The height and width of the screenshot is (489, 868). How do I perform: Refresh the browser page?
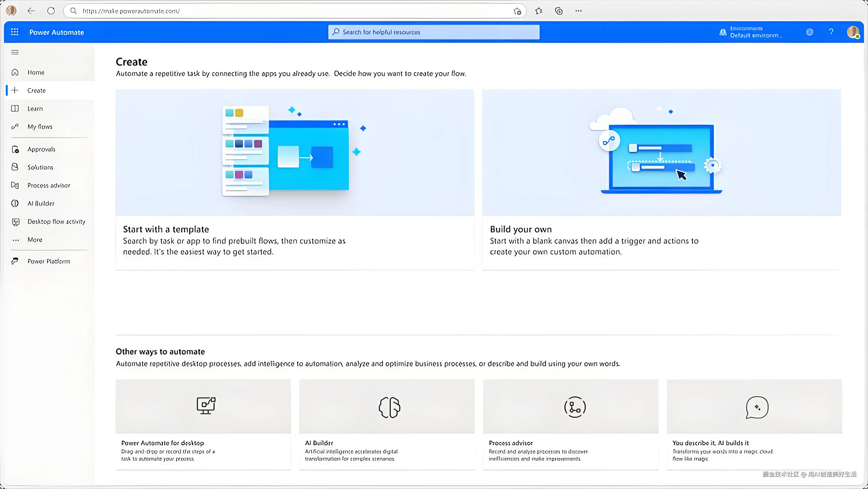point(51,11)
